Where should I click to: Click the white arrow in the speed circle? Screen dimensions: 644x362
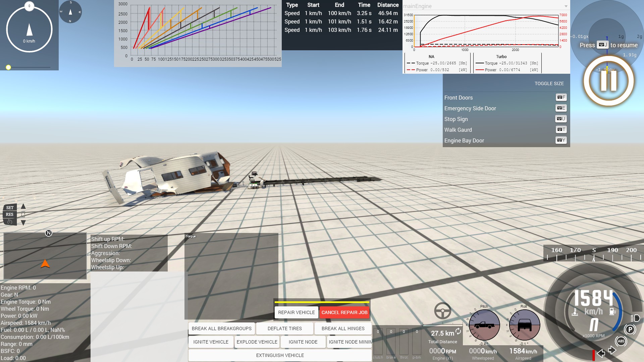pos(30,29)
